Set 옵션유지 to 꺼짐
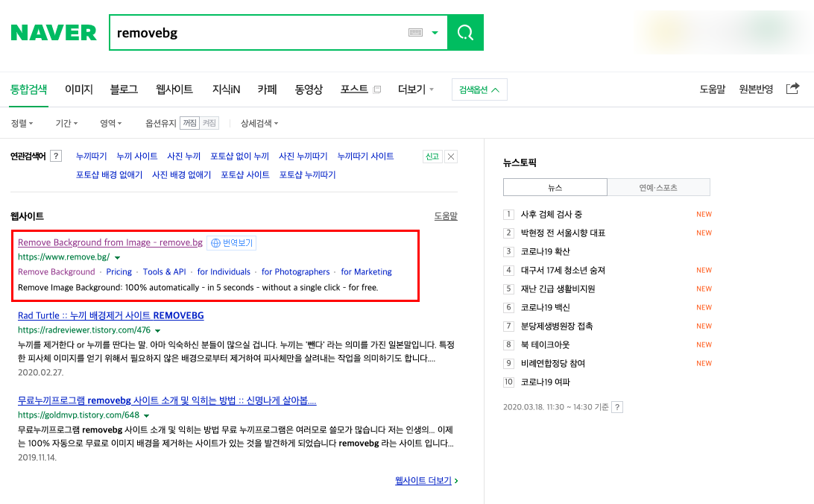This screenshot has height=504, width=814. pyautogui.click(x=189, y=123)
